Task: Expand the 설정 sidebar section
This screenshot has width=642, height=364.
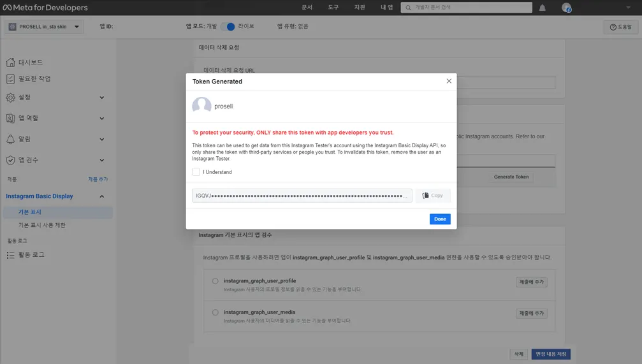Action: 102,98
